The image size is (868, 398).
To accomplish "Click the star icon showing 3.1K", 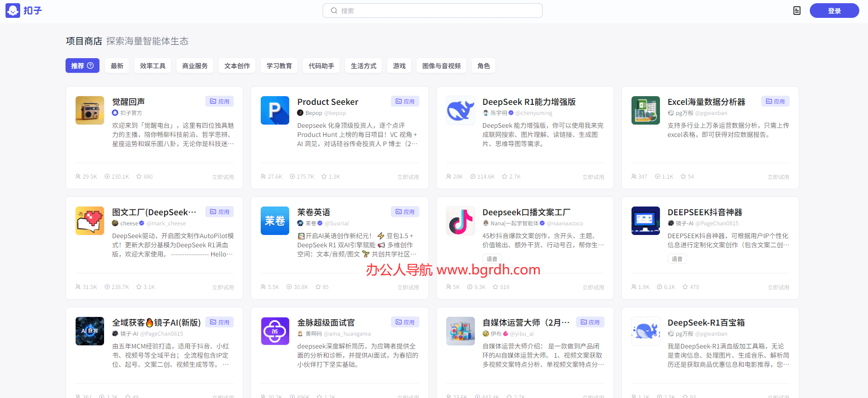I will (x=139, y=287).
